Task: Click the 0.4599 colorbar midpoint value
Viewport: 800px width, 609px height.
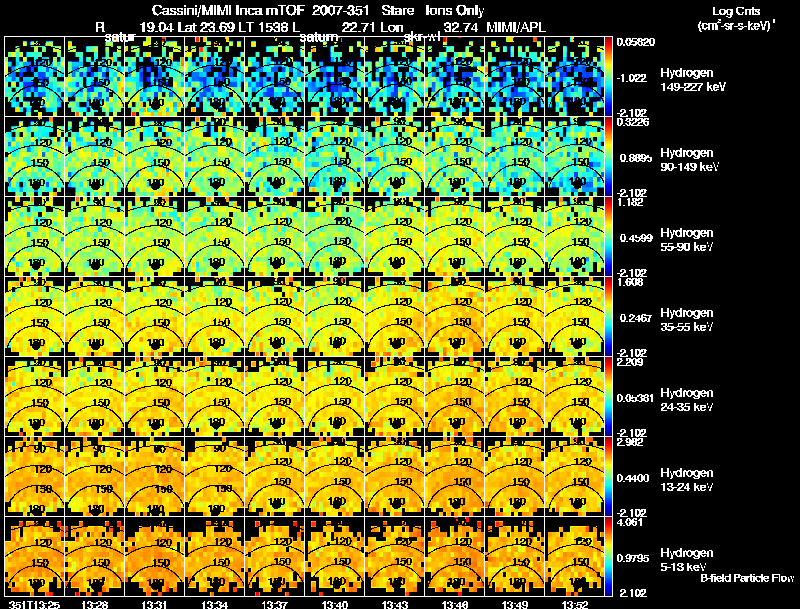Action: pos(636,238)
